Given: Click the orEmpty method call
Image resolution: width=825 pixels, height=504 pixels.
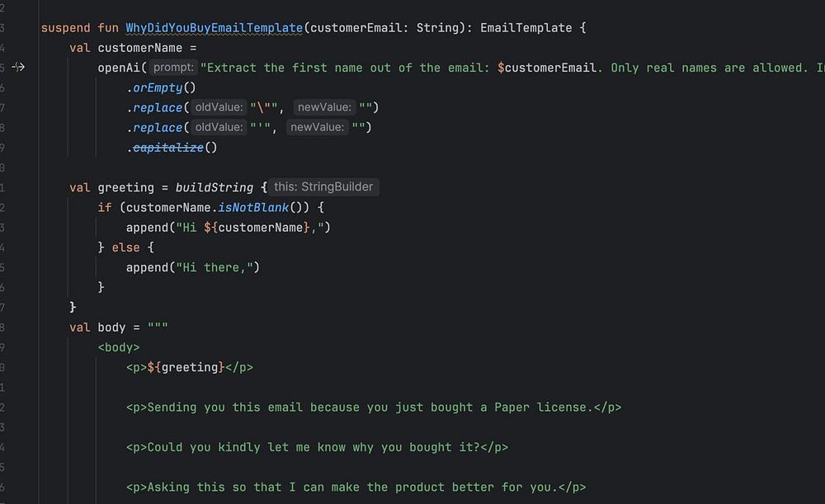Looking at the screenshot, I should [158, 88].
